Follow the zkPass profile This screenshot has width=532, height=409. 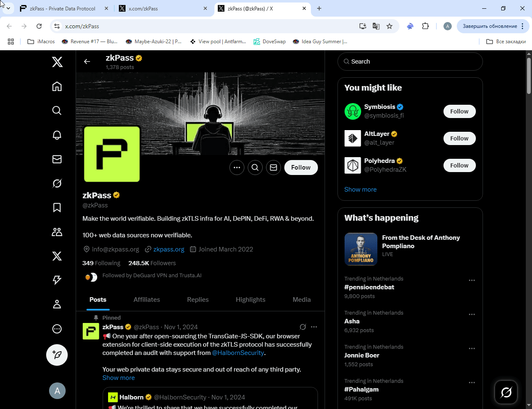301,168
